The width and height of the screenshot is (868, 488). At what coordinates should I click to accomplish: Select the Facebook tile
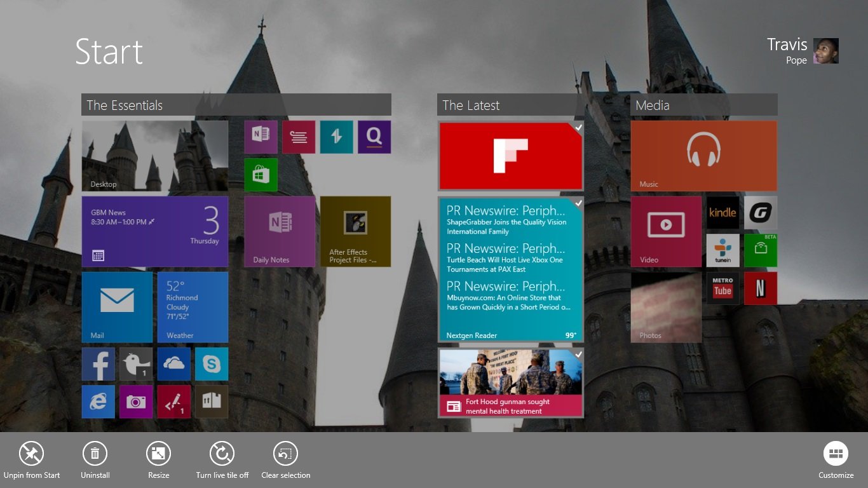(x=98, y=364)
